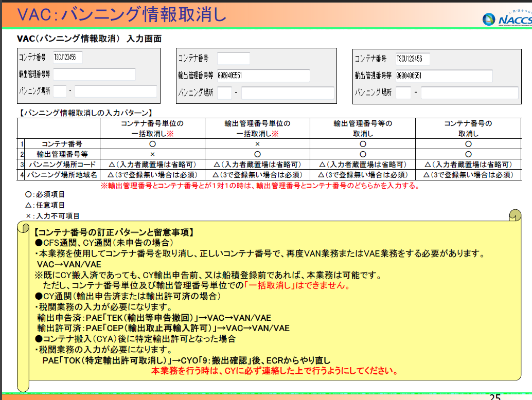Viewport: 532px width, 400px height.
Task: Click the red CY contact warning at the note's bottom
Action: click(x=273, y=370)
